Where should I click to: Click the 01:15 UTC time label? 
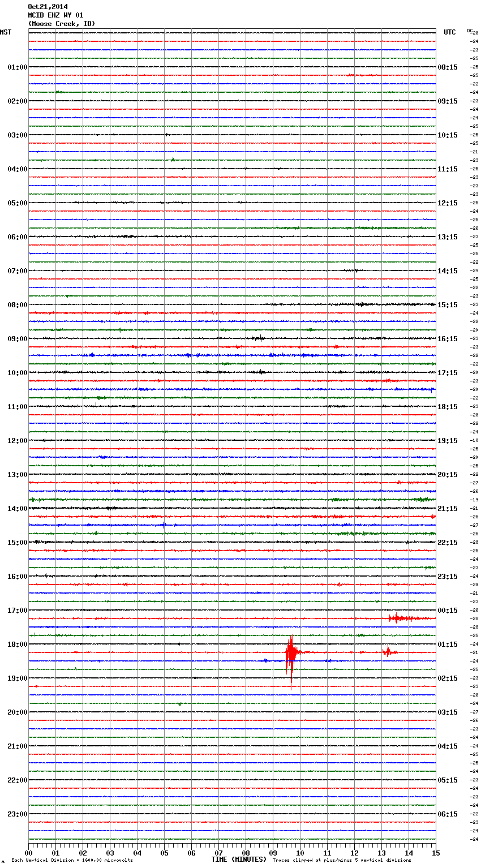pyautogui.click(x=448, y=644)
